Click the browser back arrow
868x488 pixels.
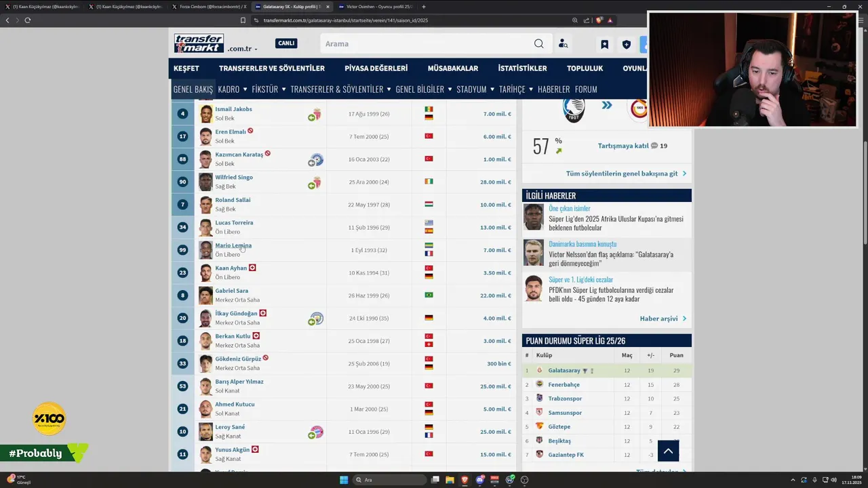click(x=7, y=20)
